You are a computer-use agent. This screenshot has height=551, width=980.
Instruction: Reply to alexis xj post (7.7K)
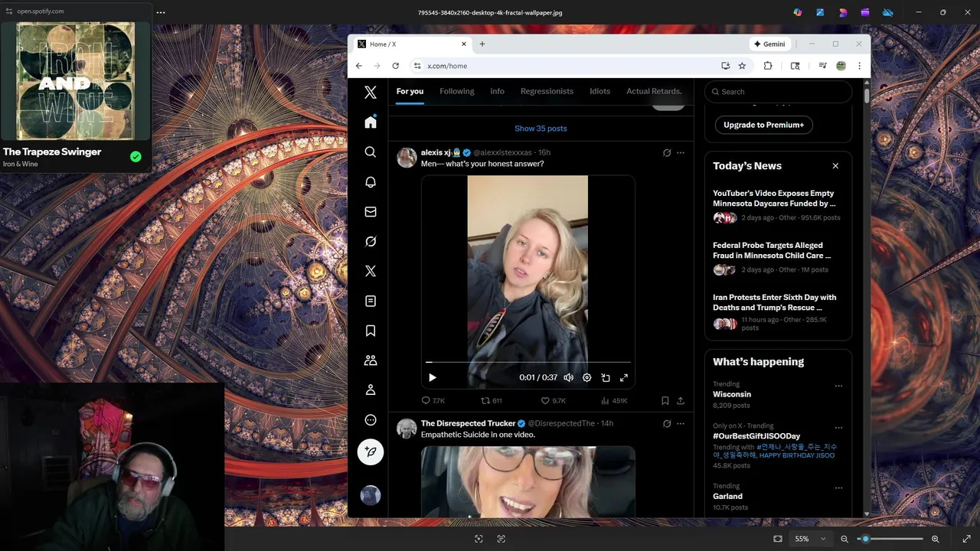point(433,400)
